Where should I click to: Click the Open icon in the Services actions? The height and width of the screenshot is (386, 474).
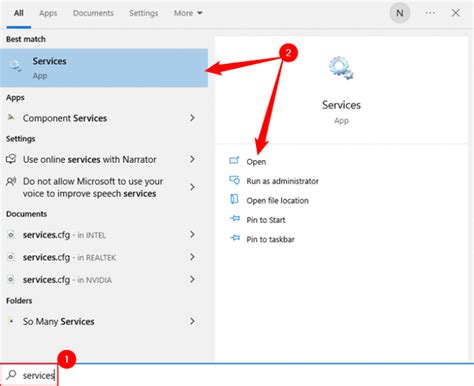click(x=234, y=161)
